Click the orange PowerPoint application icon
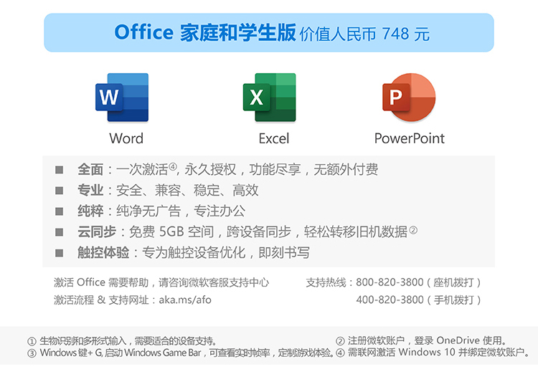This screenshot has width=538, height=392. pyautogui.click(x=409, y=97)
